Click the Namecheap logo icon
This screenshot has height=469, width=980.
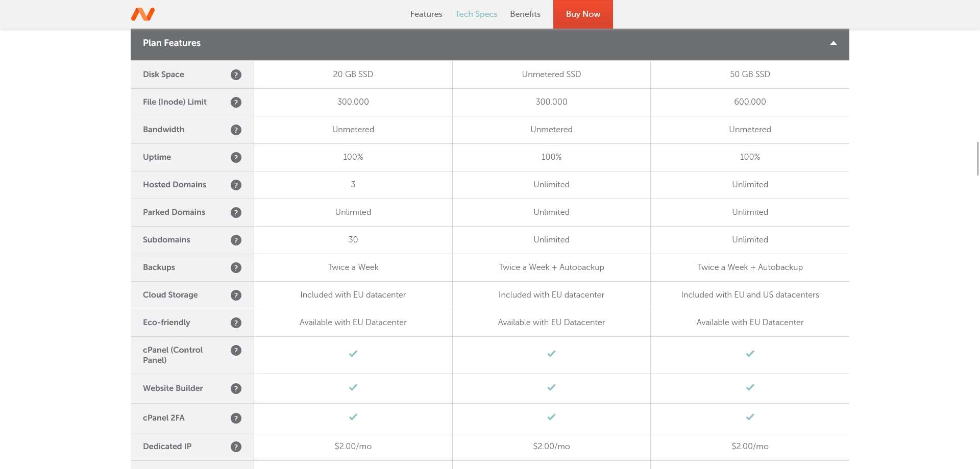143,14
